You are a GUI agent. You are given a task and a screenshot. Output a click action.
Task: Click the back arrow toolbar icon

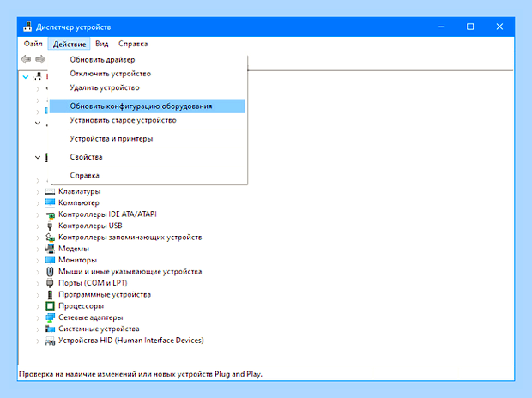[x=26, y=59]
